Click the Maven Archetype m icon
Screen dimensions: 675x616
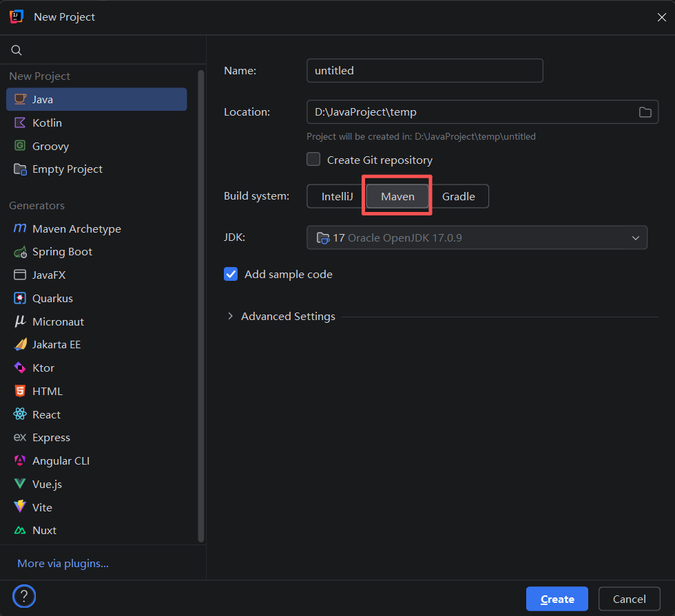pos(20,229)
